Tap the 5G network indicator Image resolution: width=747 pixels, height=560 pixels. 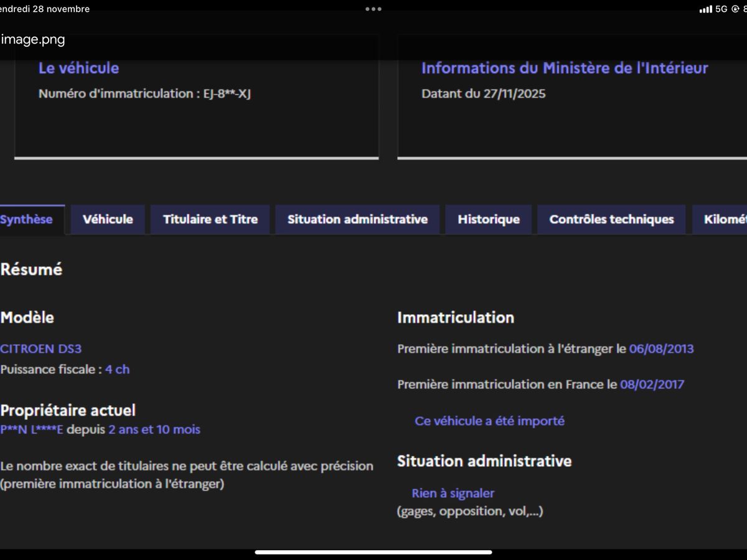point(721,9)
